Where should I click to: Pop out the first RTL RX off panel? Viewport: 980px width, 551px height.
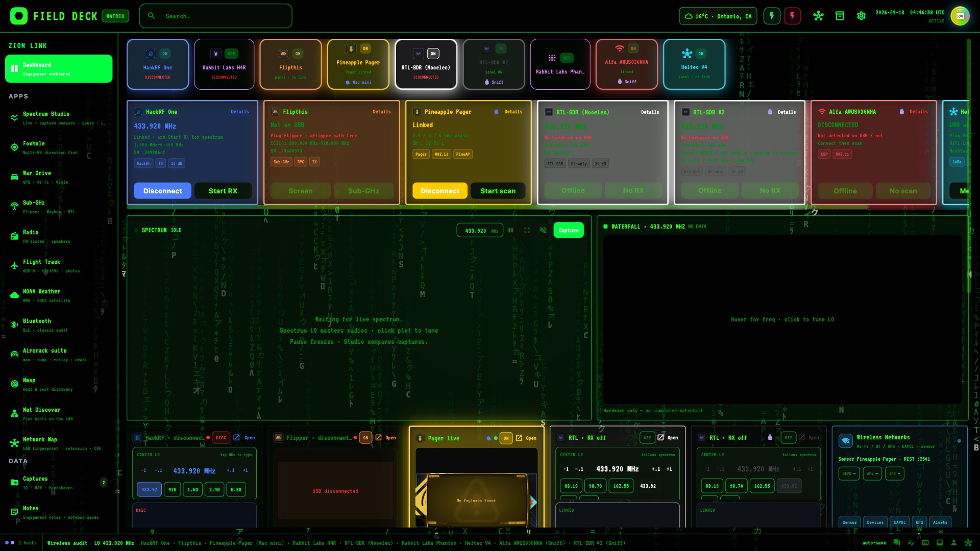tap(668, 438)
